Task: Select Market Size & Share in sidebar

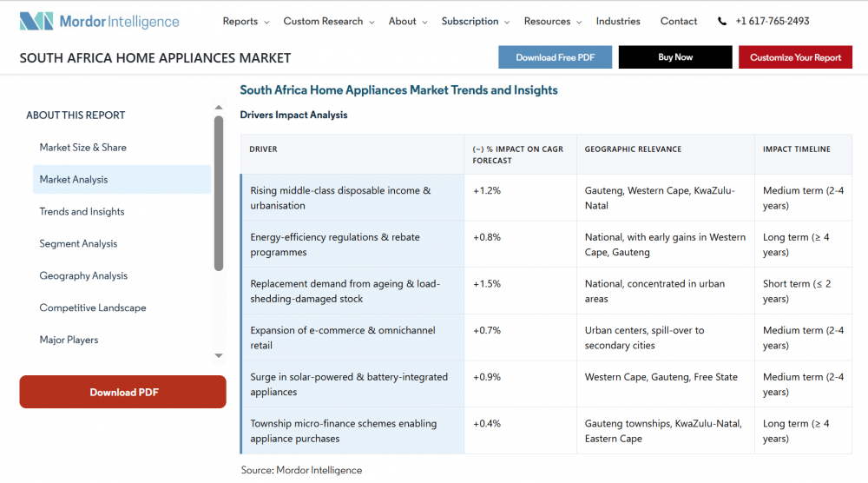Action: [82, 148]
